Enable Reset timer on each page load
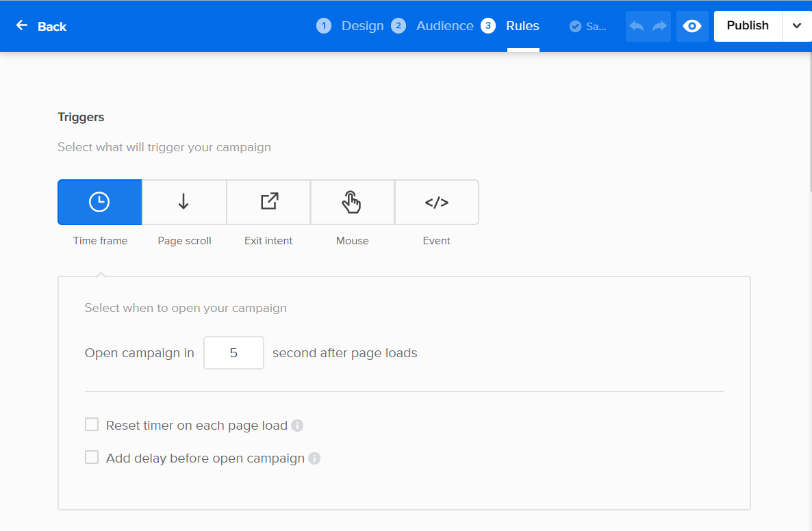 92,425
